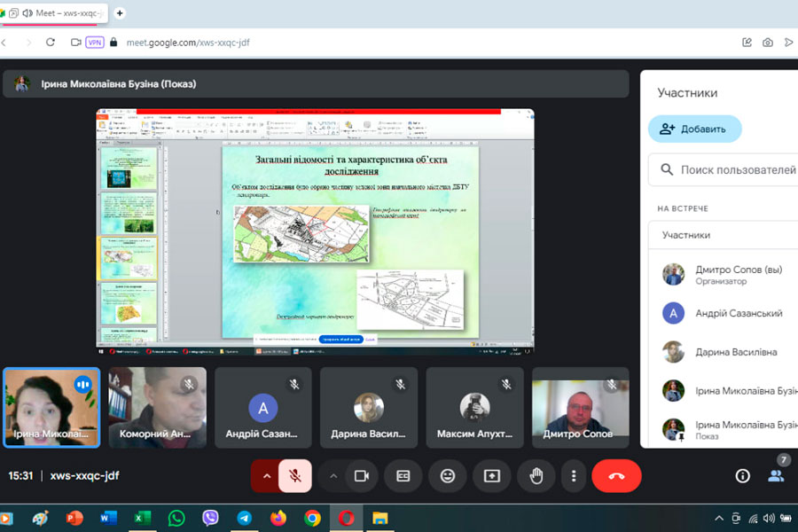Viewport: 798px width, 532px height.
Task: Take snapshot with camera icon in toolbar
Action: [768, 43]
